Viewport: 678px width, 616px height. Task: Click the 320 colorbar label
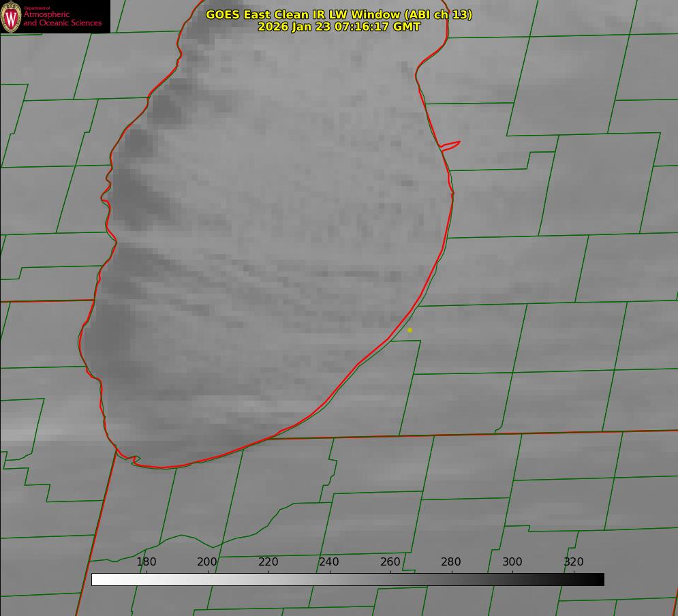[574, 561]
